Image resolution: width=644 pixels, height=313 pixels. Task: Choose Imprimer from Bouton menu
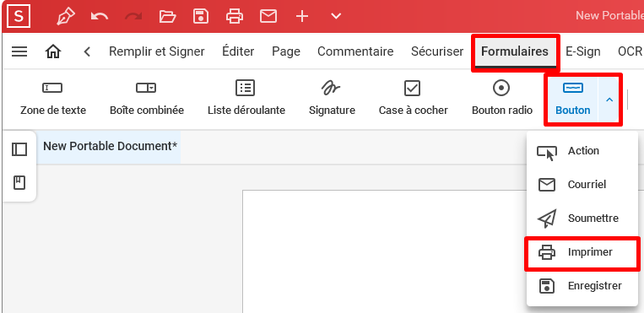[582, 252]
